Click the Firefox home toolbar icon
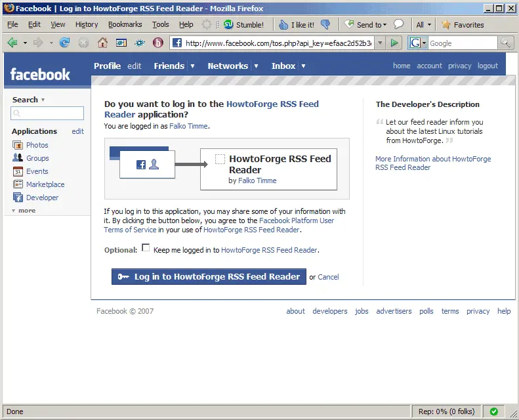This screenshot has height=420, width=519. click(x=102, y=43)
